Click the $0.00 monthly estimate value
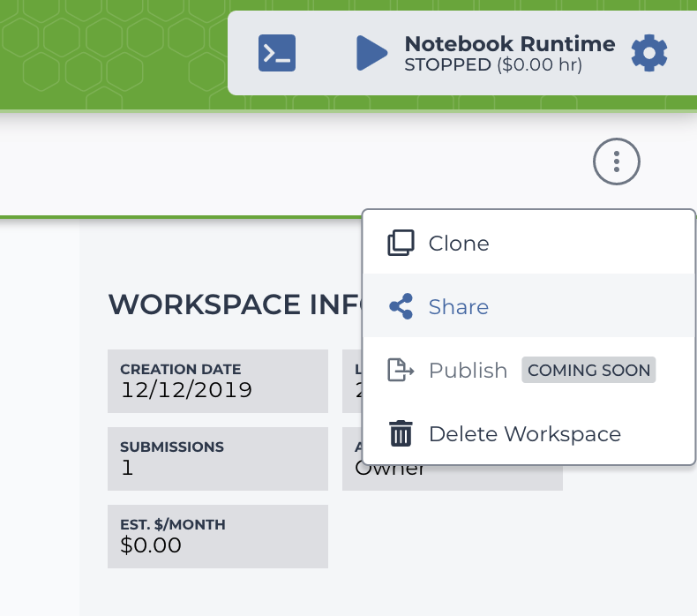The image size is (697, 616). tap(151, 545)
